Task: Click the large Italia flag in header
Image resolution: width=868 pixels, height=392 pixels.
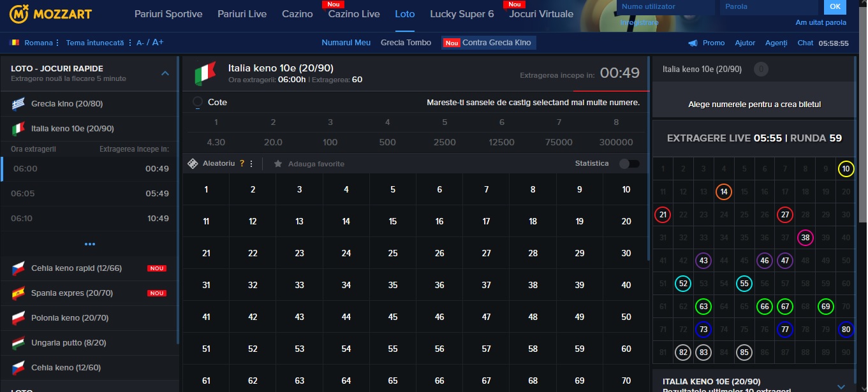Action: (205, 74)
